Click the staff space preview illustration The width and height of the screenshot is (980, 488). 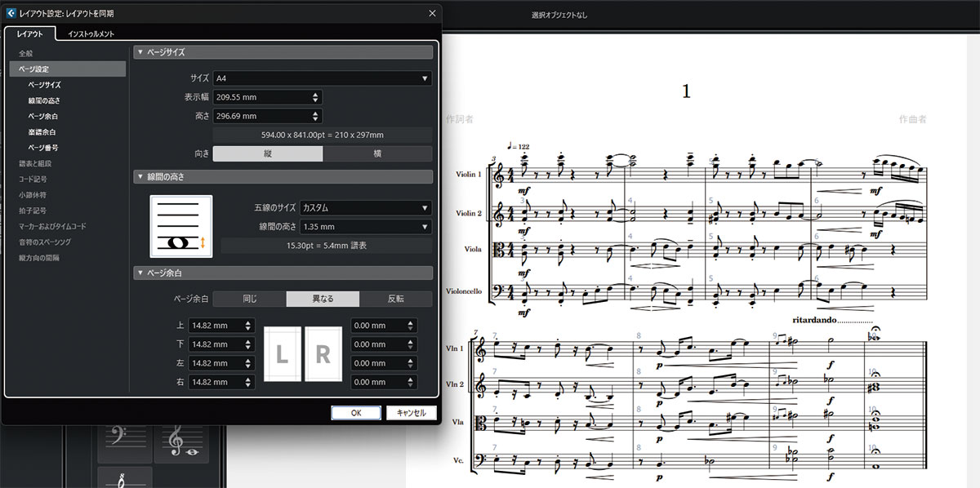click(x=181, y=225)
